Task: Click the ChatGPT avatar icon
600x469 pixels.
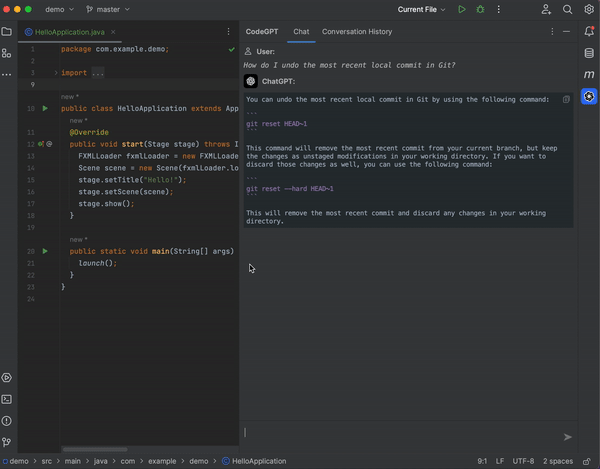Action: point(251,81)
